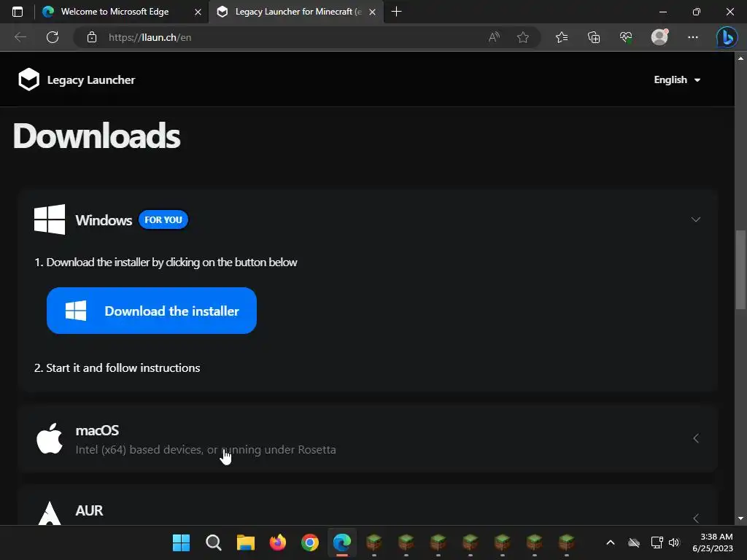The width and height of the screenshot is (747, 560).
Task: Click the page vertical scrollbar thumb
Action: [x=740, y=270]
